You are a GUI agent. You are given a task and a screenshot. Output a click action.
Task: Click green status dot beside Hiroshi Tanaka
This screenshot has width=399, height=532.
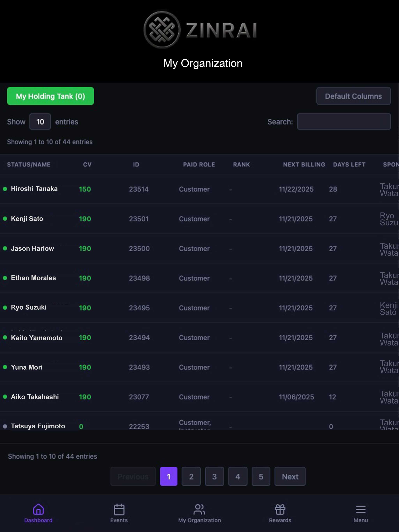point(5,189)
